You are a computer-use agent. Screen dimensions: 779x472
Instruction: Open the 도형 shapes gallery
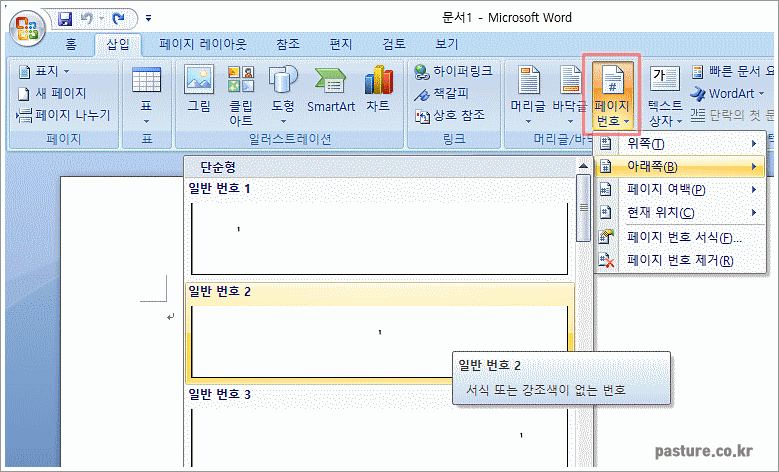283,94
